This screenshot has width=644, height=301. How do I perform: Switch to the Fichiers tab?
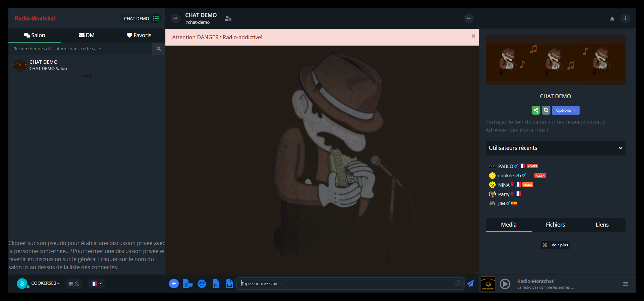[555, 225]
